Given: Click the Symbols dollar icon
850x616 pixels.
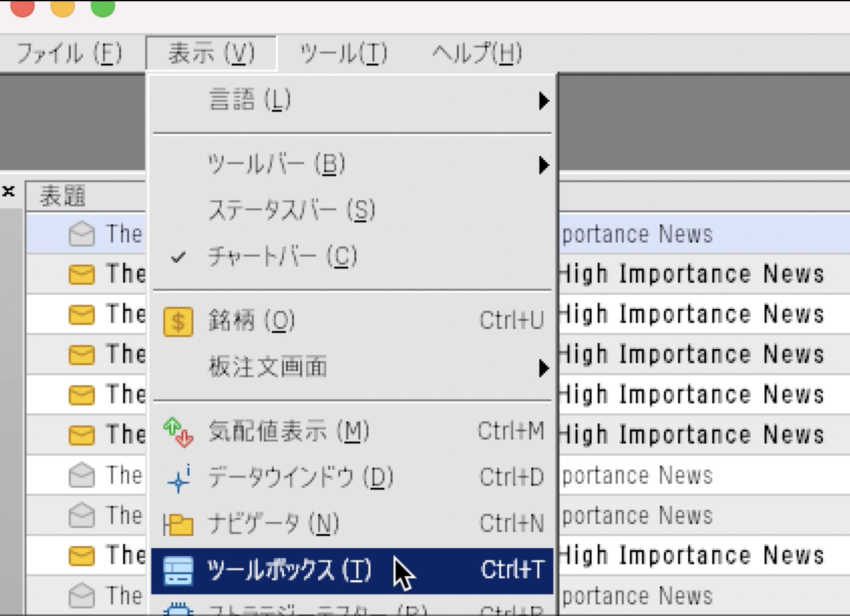Looking at the screenshot, I should pos(178,321).
